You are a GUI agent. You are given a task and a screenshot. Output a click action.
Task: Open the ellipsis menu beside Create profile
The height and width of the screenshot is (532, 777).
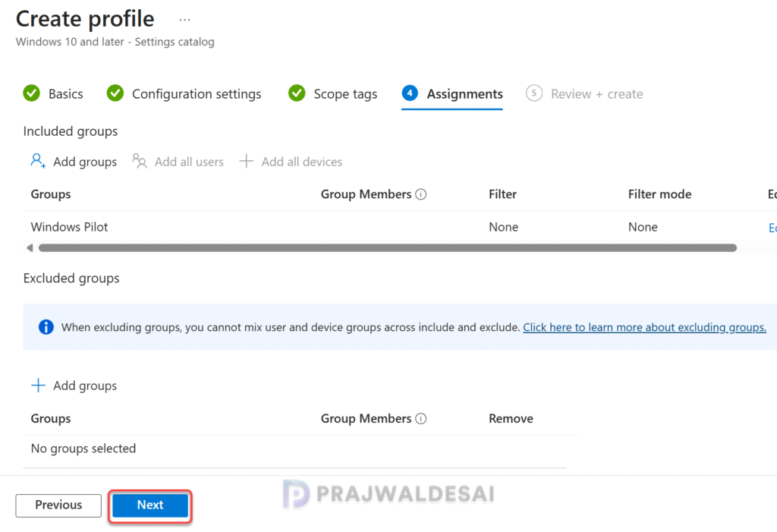point(184,20)
